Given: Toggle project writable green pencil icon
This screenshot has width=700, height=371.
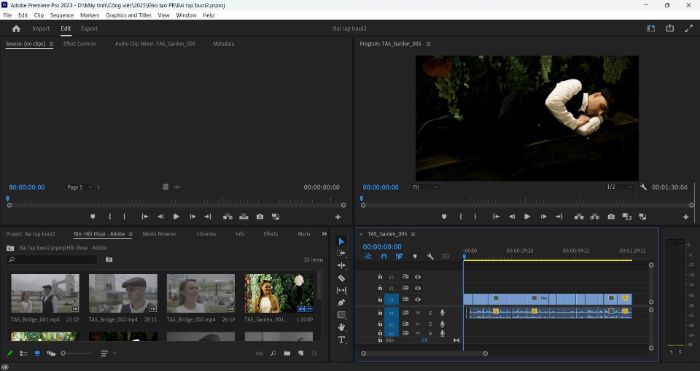Looking at the screenshot, I should [10, 353].
